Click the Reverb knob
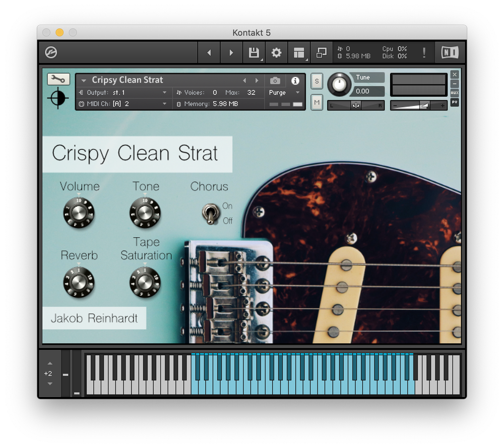Screen dimensions: 504x448 [x=79, y=282]
